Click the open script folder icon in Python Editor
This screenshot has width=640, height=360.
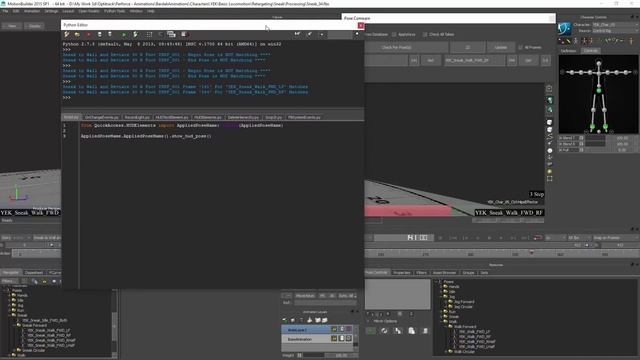point(77,35)
